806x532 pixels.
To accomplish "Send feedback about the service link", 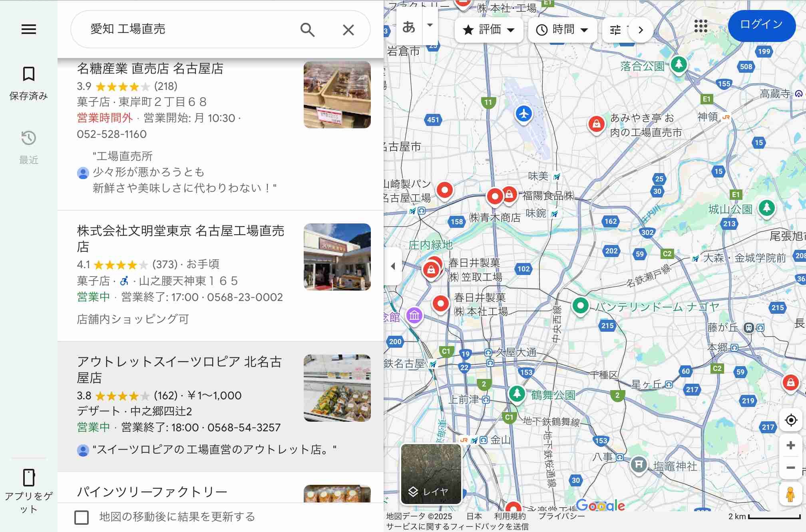I will (458, 526).
